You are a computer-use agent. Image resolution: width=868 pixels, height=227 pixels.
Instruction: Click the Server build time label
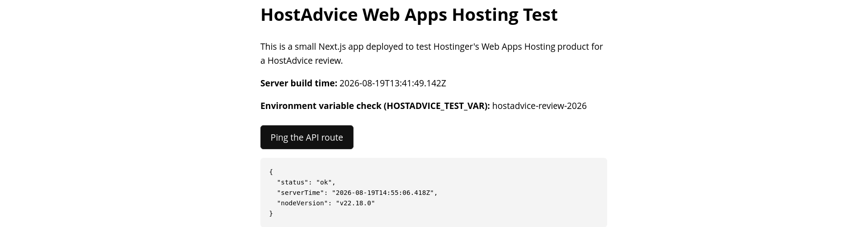pyautogui.click(x=299, y=83)
